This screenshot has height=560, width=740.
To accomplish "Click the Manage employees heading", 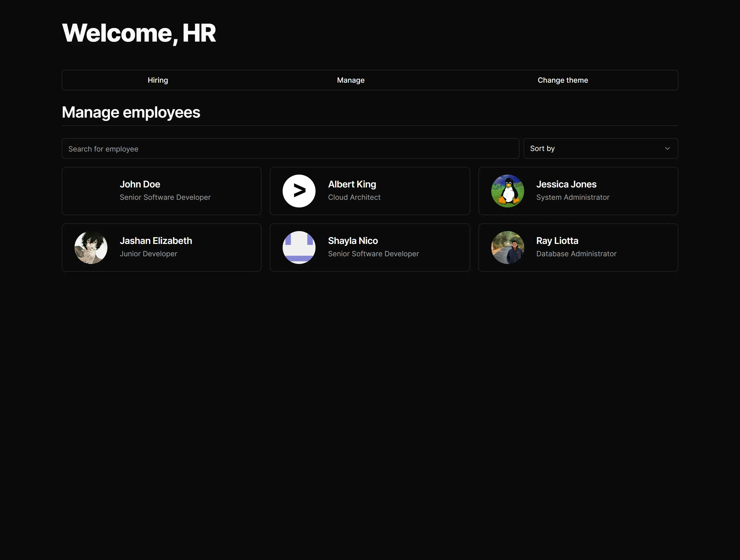I will (x=131, y=112).
